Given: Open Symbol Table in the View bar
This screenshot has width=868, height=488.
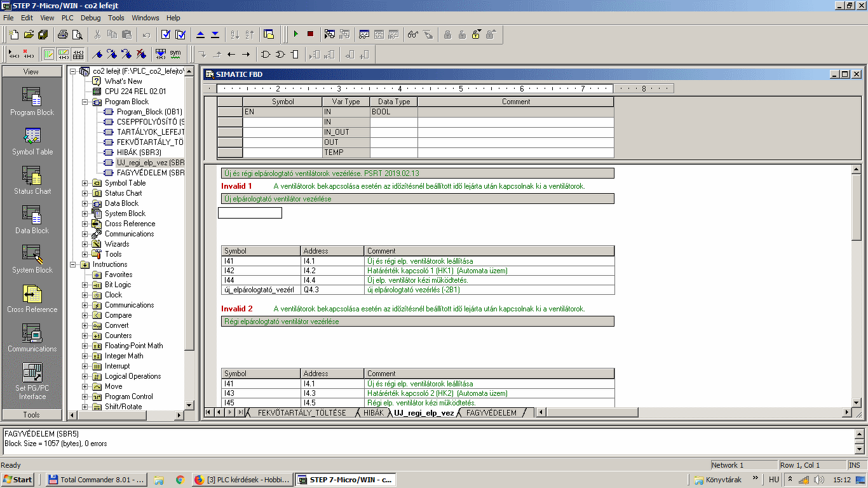Looking at the screenshot, I should coord(32,141).
